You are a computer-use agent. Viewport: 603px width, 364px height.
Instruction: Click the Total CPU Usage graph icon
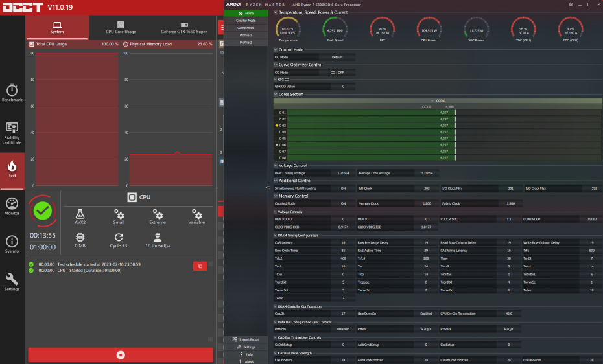(x=32, y=44)
